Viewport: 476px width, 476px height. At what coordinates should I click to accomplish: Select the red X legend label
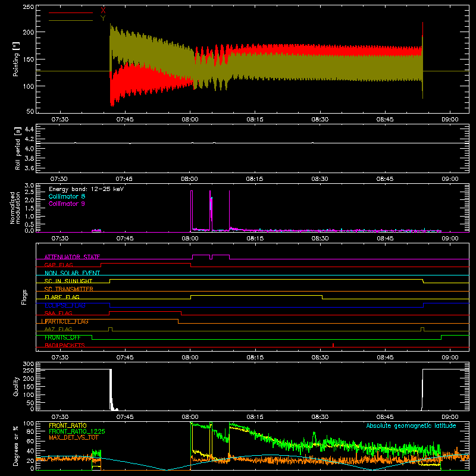point(103,11)
